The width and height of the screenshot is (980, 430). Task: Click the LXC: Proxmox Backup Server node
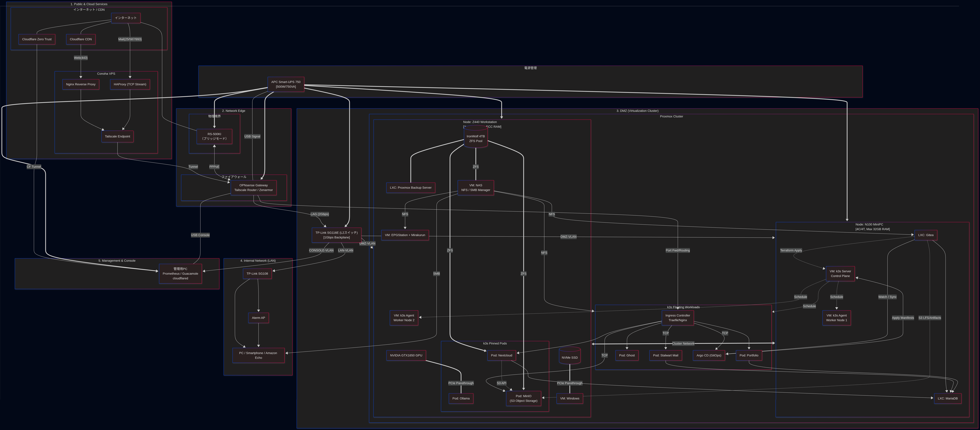coord(411,188)
